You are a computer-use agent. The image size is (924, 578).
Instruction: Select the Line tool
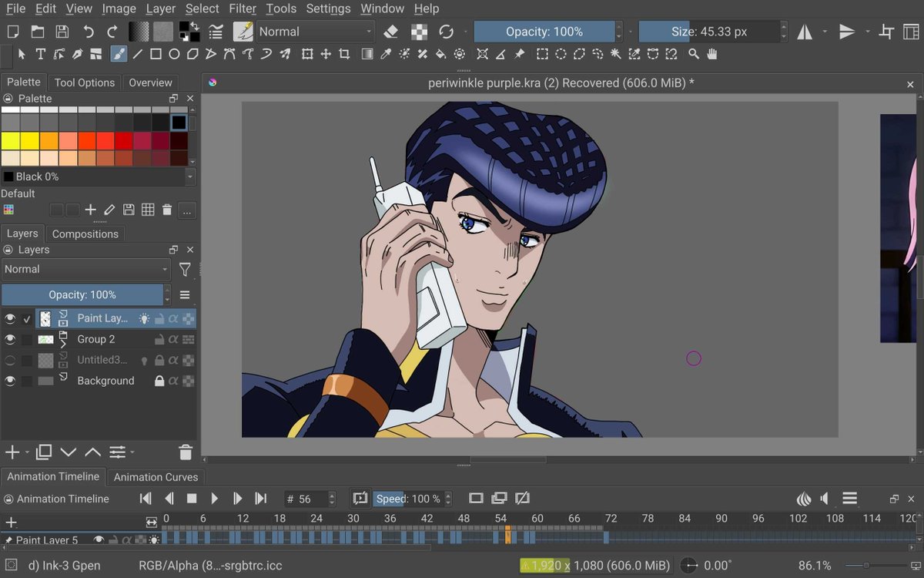click(x=138, y=54)
